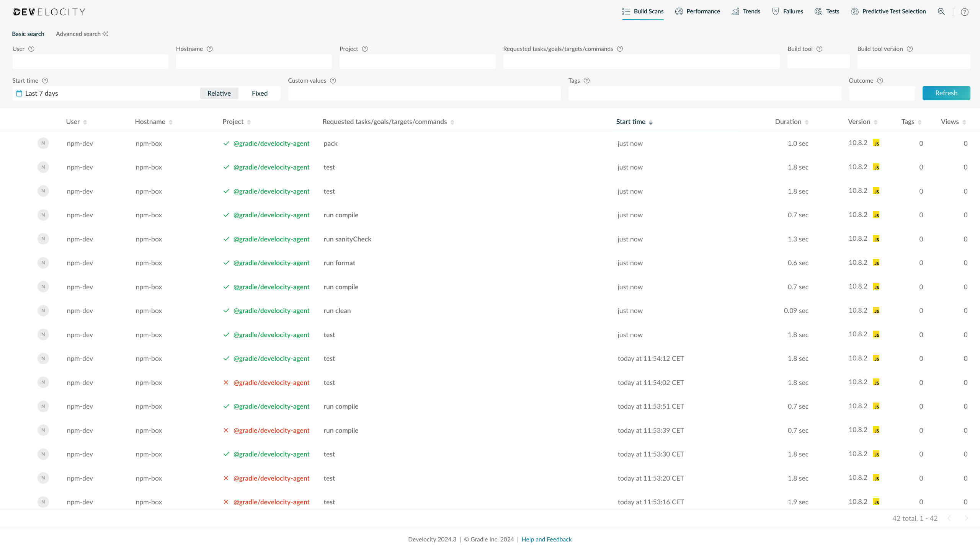Click 'today at 11:53:16 CET' start time
This screenshot has height=551, width=980.
(650, 502)
